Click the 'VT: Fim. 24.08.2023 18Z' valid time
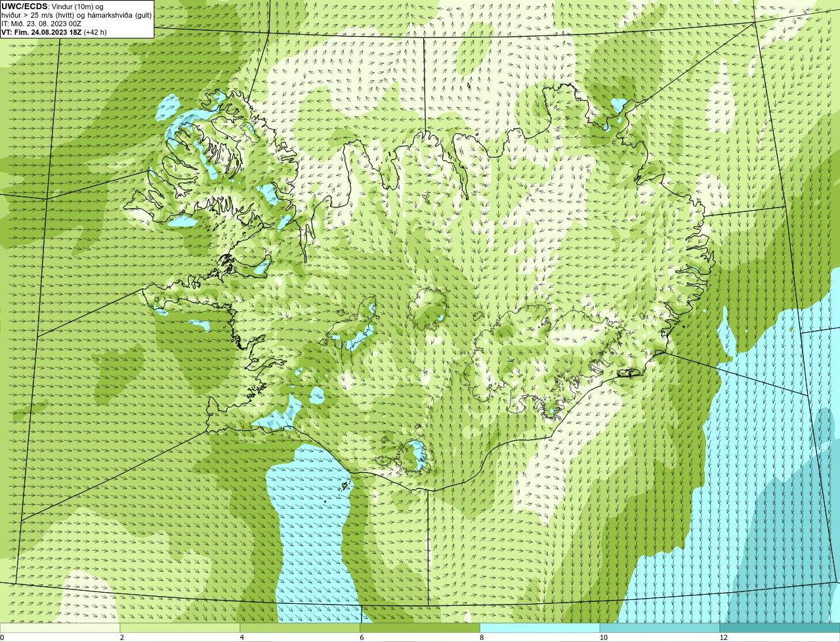Image resolution: width=840 pixels, height=642 pixels. 41,32
